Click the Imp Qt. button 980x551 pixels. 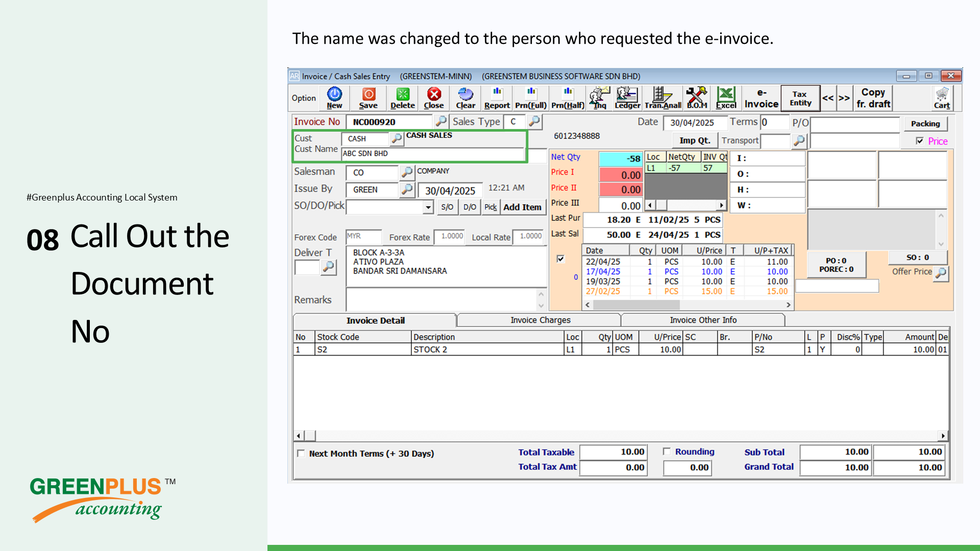click(694, 140)
